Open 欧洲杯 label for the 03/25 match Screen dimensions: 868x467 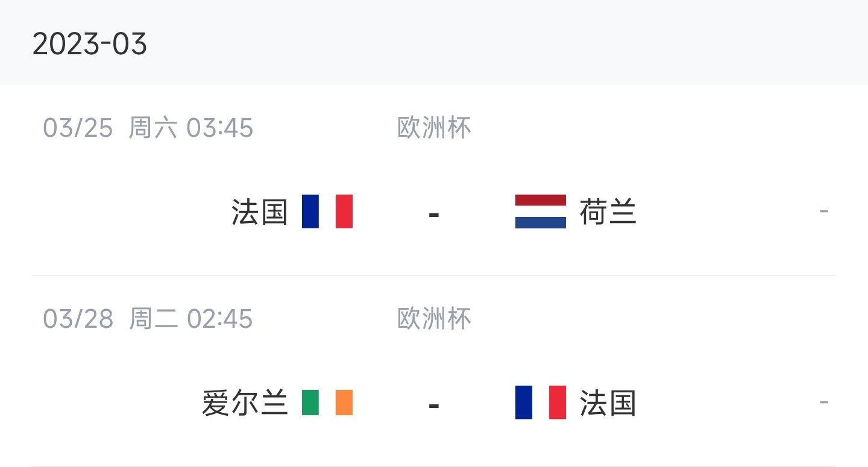coord(434,128)
